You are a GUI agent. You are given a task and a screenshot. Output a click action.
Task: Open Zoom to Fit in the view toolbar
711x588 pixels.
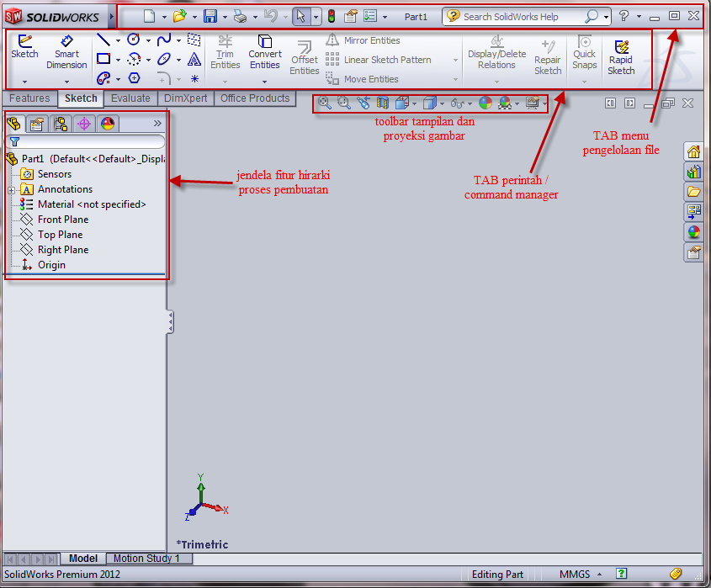tap(324, 103)
